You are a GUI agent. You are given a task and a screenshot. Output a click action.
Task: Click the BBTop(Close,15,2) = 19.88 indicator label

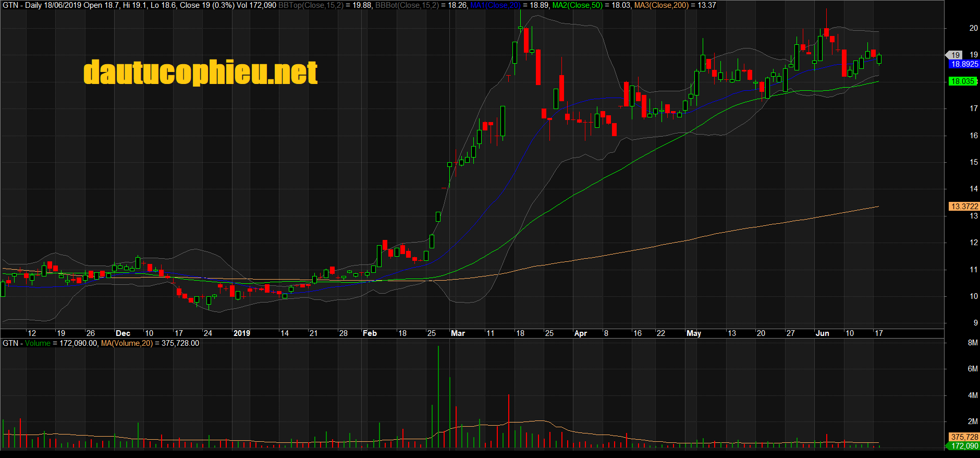click(x=325, y=5)
